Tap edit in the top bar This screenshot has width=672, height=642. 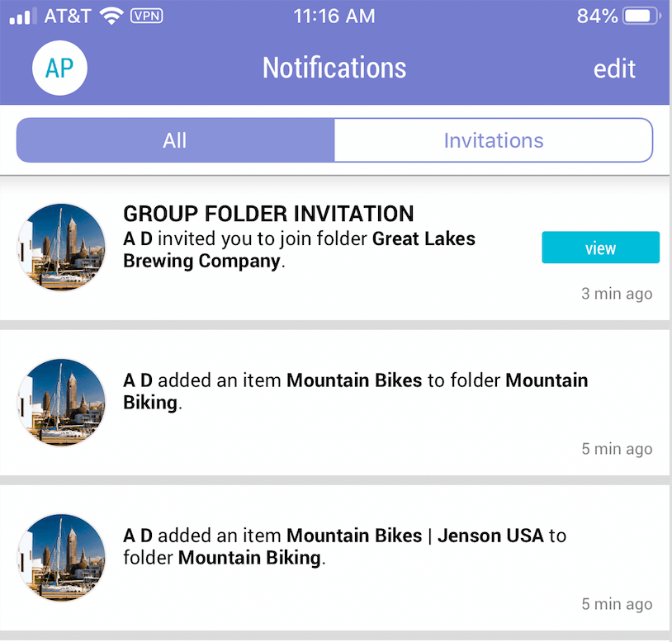613,68
